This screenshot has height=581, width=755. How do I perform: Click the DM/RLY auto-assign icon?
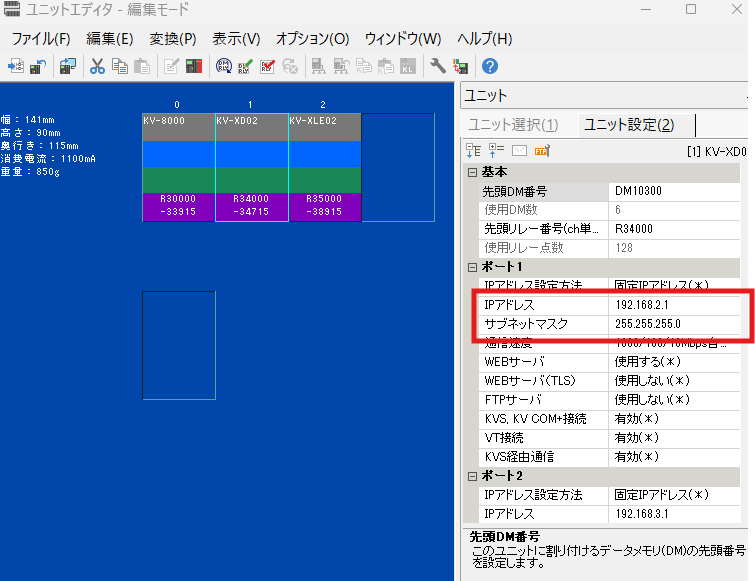tap(223, 66)
